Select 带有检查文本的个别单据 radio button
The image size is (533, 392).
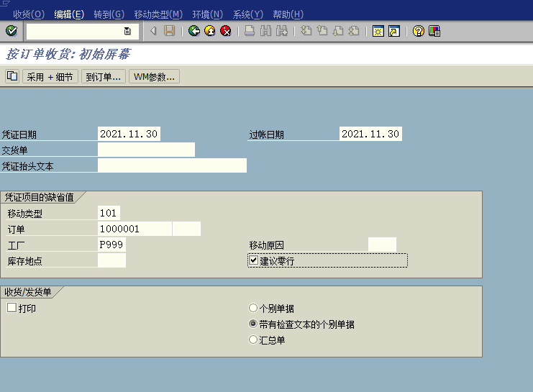pyautogui.click(x=253, y=324)
